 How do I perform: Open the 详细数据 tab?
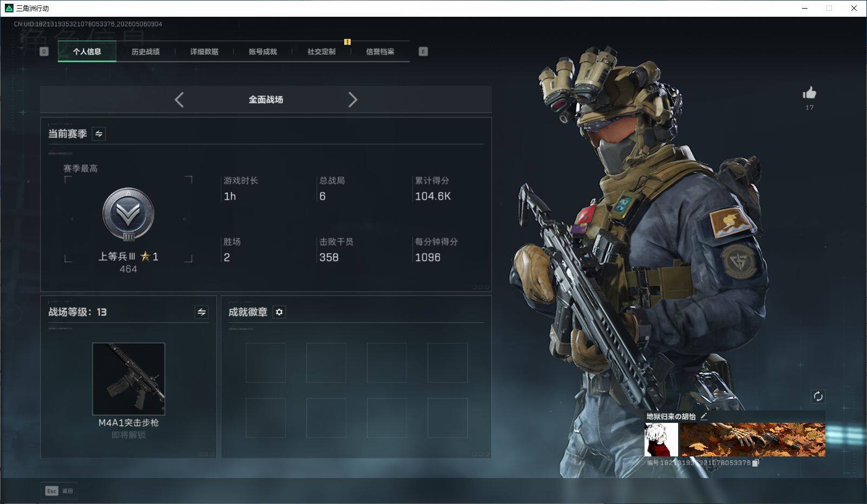pos(204,51)
